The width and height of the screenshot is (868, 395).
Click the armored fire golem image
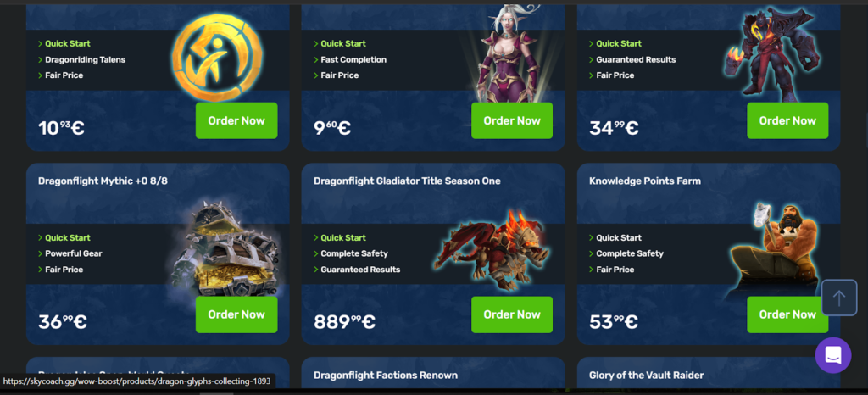click(x=771, y=54)
